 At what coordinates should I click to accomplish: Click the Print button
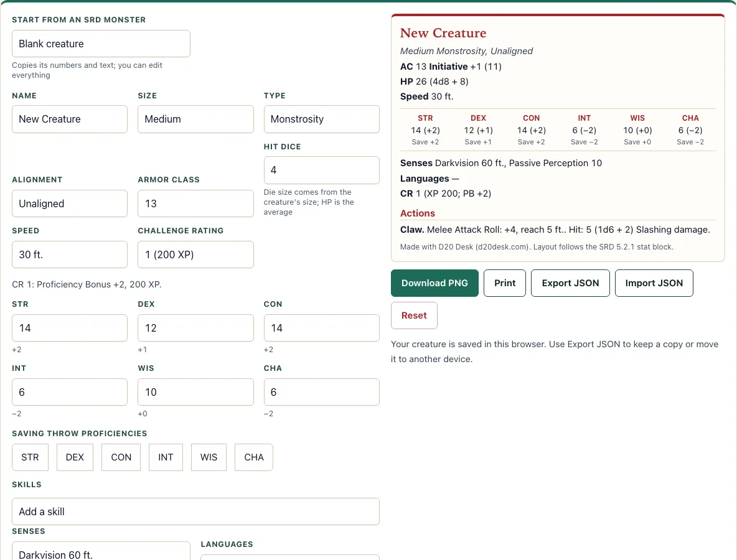point(505,283)
